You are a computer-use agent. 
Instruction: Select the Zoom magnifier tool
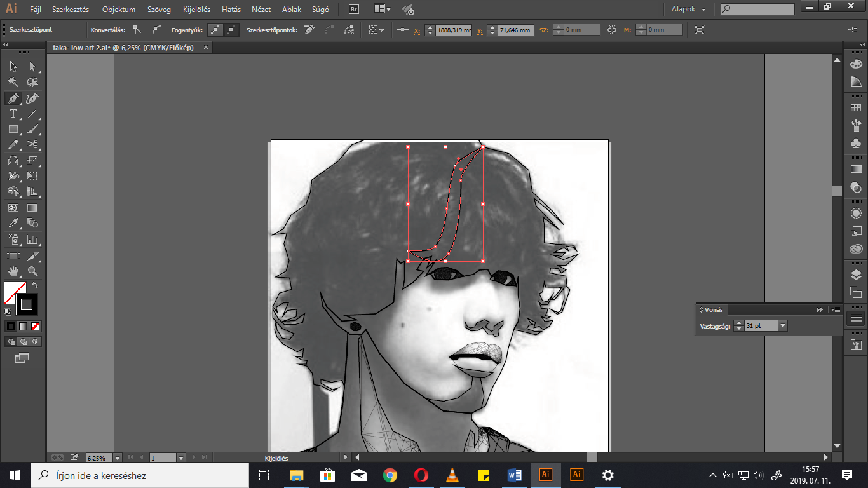pos(32,271)
